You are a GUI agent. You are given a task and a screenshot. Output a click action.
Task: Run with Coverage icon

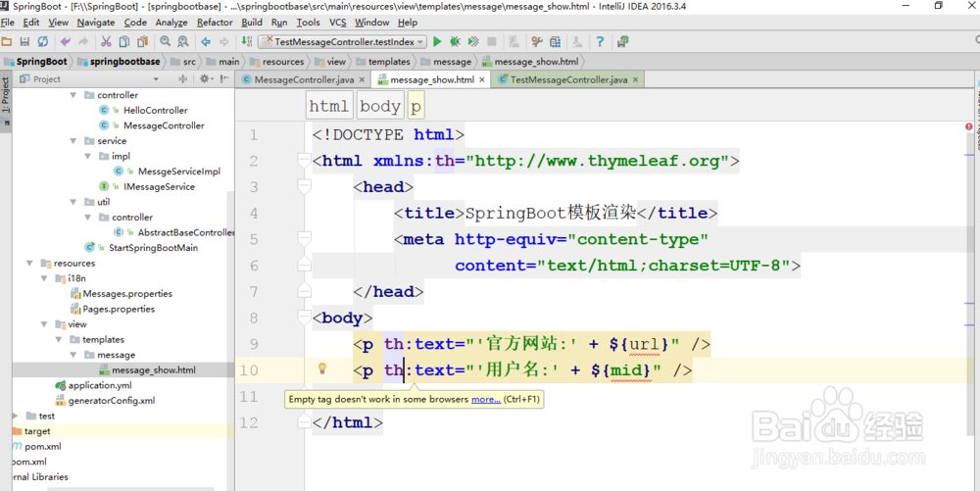click(473, 42)
